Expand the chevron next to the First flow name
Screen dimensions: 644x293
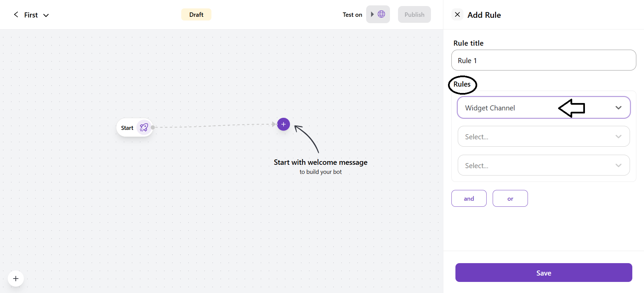46,15
